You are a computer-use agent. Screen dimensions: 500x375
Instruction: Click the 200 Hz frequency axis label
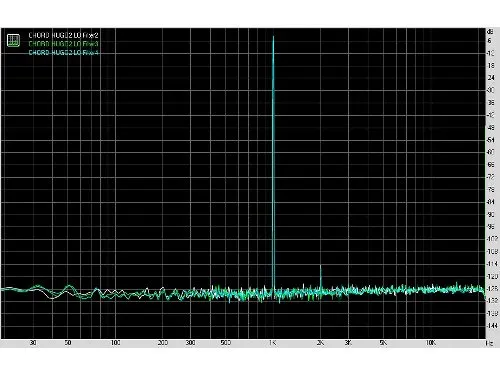click(163, 343)
